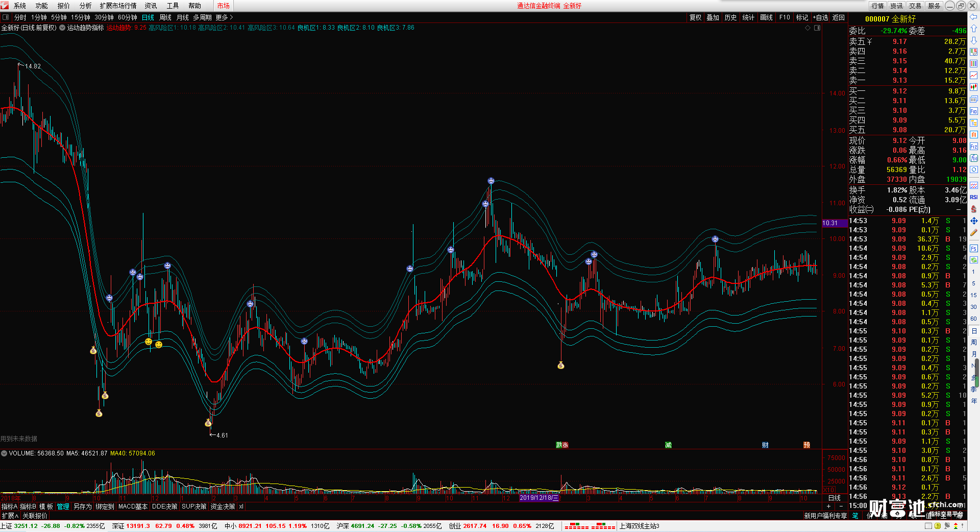980x532 pixels.
Task: Click the 叠加 overlay button
Action: (713, 17)
